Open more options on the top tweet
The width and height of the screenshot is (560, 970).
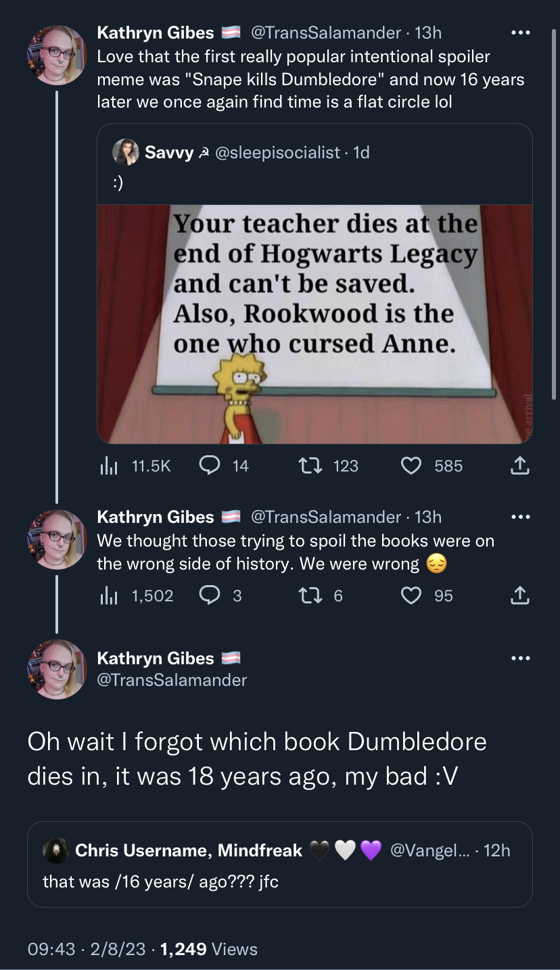[x=520, y=32]
